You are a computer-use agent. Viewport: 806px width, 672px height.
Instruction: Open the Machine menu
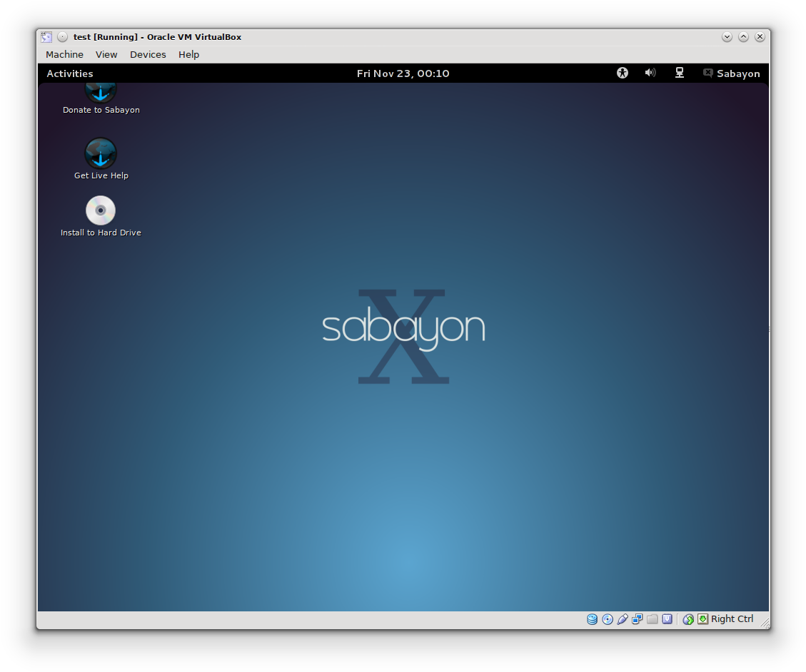[64, 55]
